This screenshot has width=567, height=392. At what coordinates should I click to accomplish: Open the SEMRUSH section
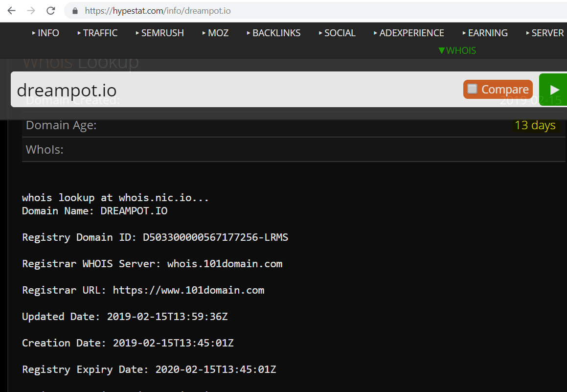click(159, 33)
